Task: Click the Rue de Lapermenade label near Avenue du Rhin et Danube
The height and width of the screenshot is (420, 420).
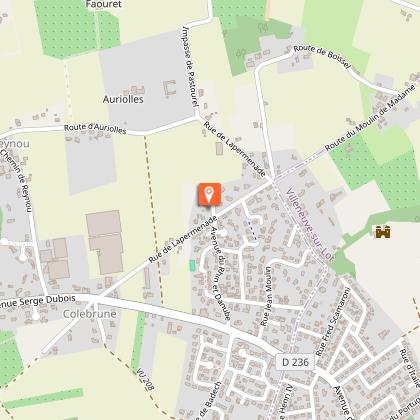Action: click(183, 239)
